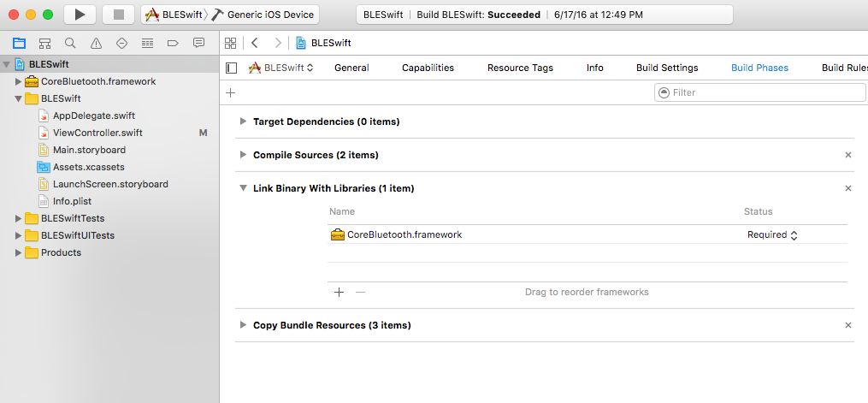Show the Project navigator

(20, 43)
